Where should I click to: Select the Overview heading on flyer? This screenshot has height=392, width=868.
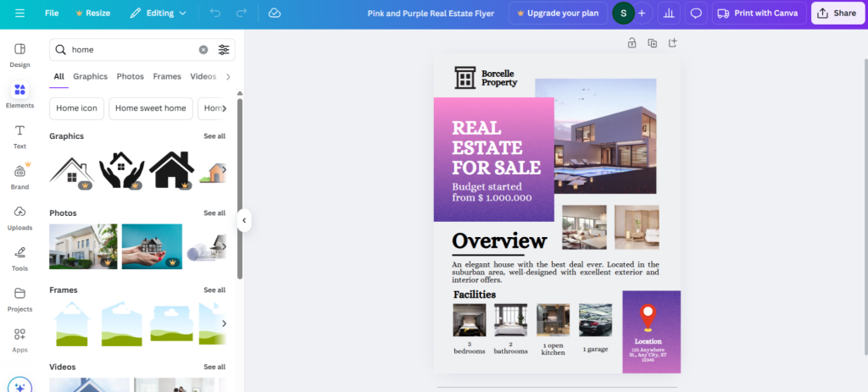click(x=499, y=240)
